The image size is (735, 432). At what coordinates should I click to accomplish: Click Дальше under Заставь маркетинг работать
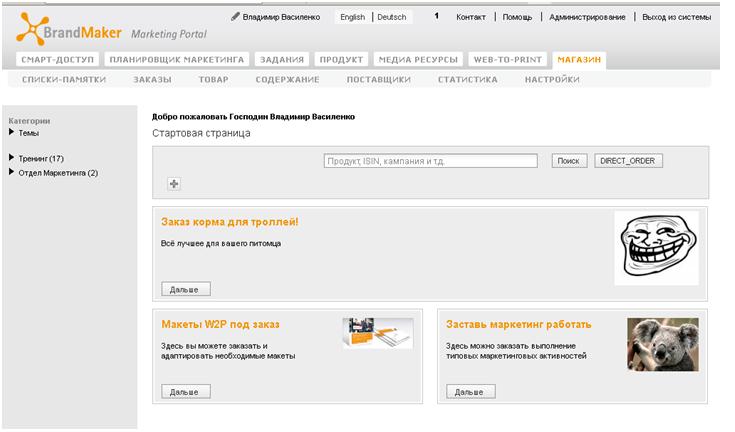tap(471, 392)
